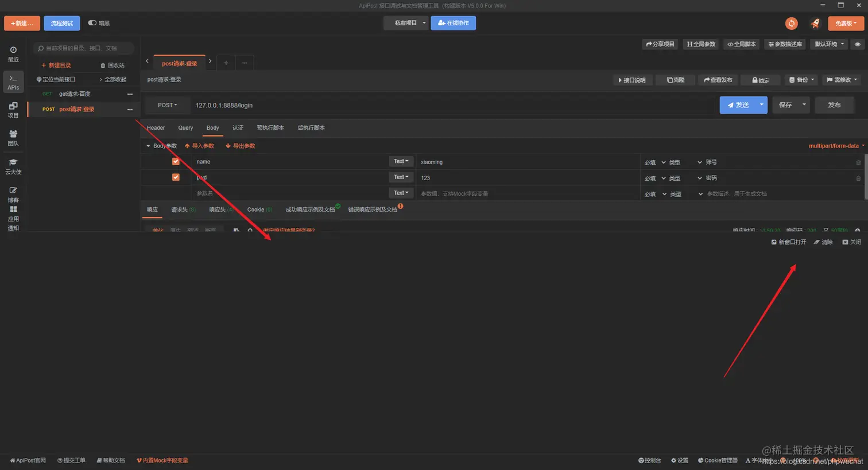Click the orange sync refresh icon

click(x=792, y=23)
